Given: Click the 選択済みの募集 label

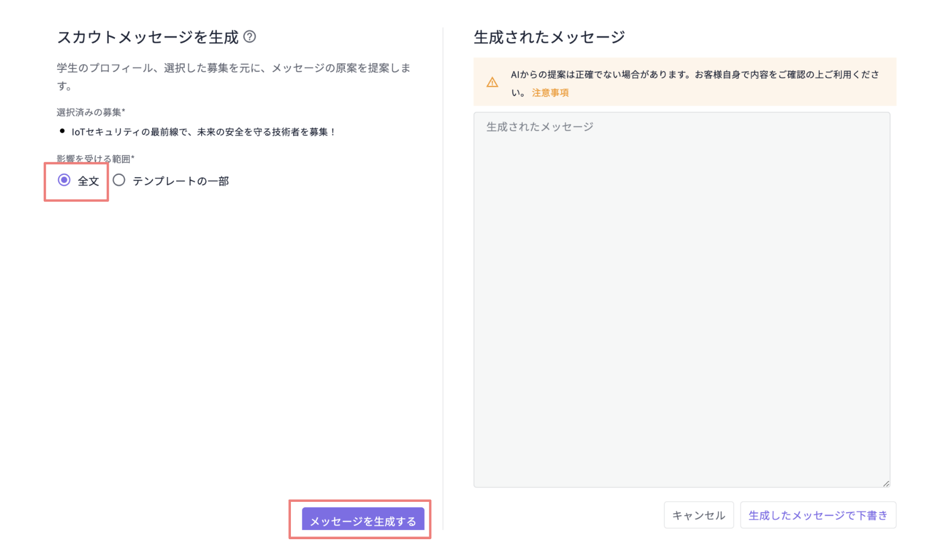Looking at the screenshot, I should pos(85,111).
